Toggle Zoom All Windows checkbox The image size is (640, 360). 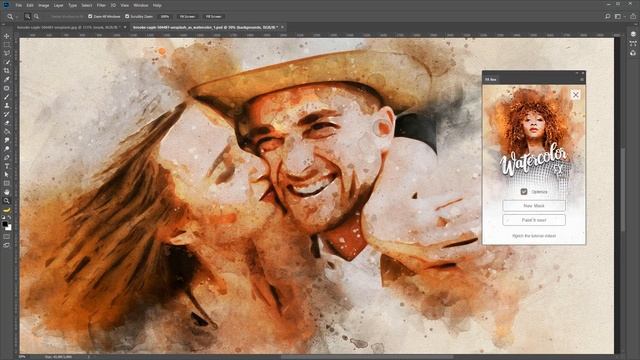pyautogui.click(x=90, y=16)
